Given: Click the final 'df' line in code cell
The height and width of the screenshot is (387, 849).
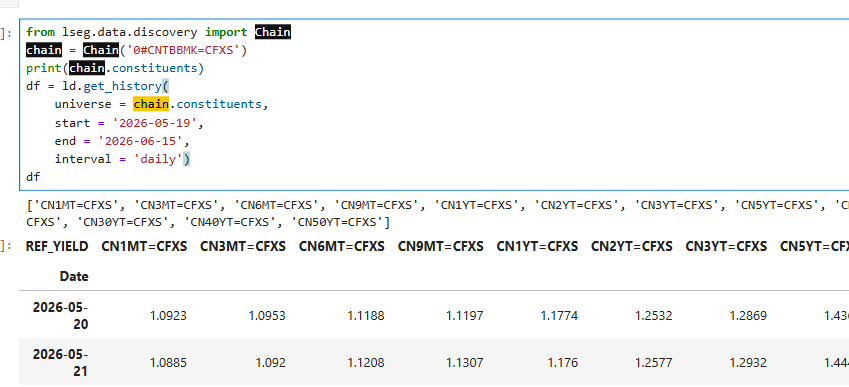Looking at the screenshot, I should pyautogui.click(x=33, y=177).
